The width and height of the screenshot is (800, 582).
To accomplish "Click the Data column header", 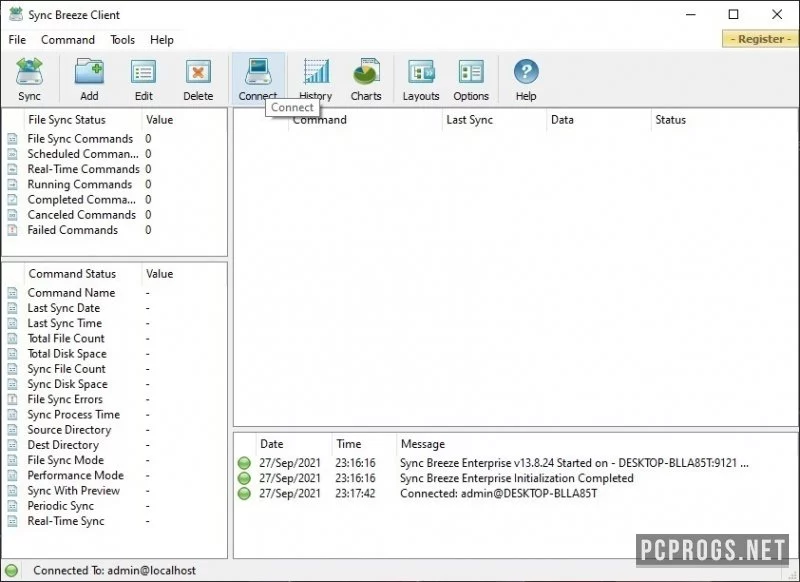I will coord(598,120).
